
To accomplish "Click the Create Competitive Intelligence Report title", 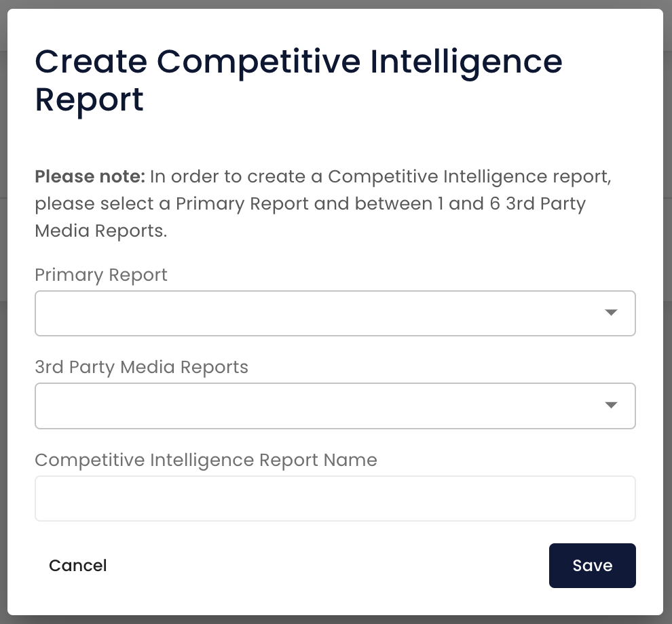I will (299, 80).
